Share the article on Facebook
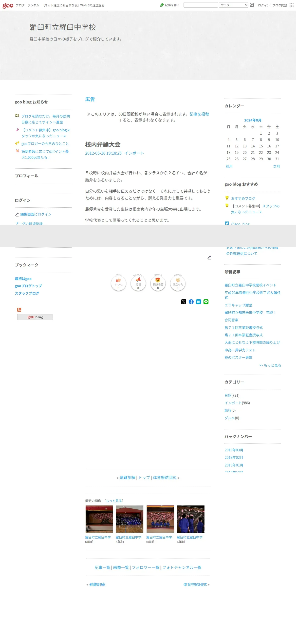The image size is (296, 644). point(191,302)
